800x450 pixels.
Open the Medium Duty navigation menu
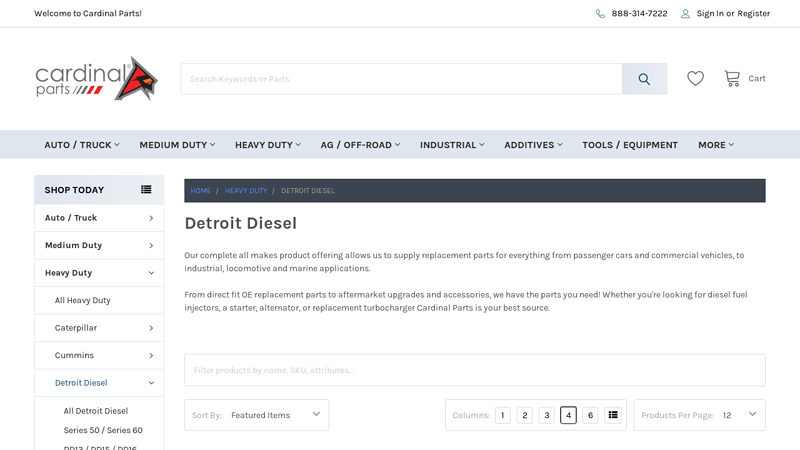pyautogui.click(x=177, y=145)
